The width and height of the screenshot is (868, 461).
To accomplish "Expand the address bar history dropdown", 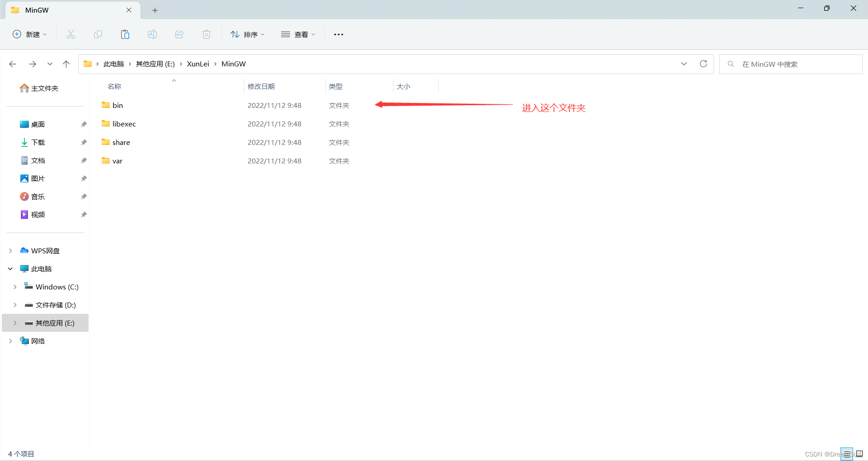I will [x=684, y=64].
